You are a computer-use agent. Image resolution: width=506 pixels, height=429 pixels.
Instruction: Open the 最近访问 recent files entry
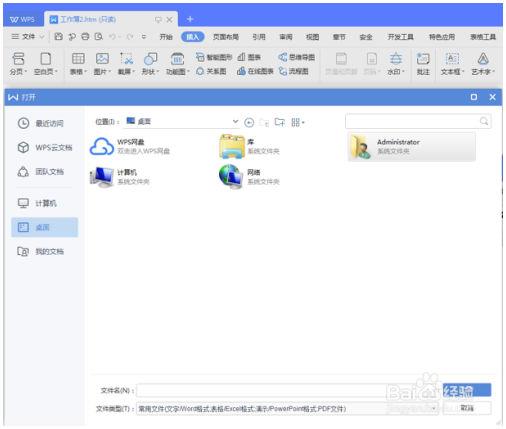[41, 123]
